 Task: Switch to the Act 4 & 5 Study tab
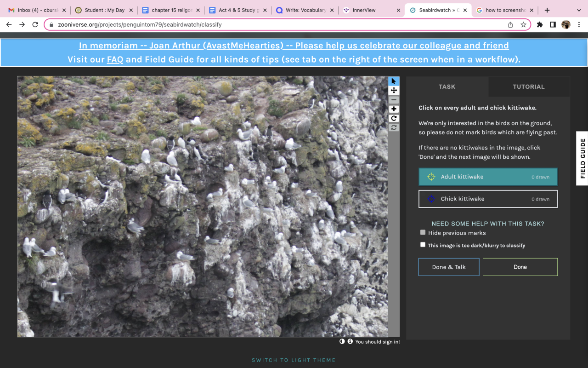point(237,10)
